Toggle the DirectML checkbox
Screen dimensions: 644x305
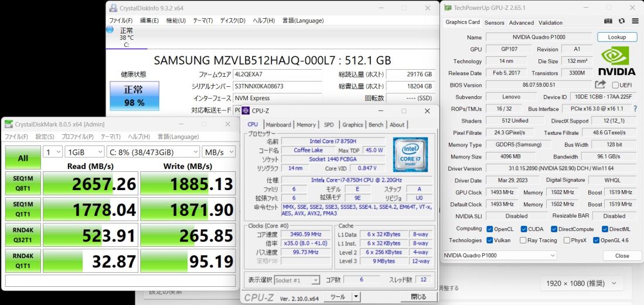click(605, 229)
